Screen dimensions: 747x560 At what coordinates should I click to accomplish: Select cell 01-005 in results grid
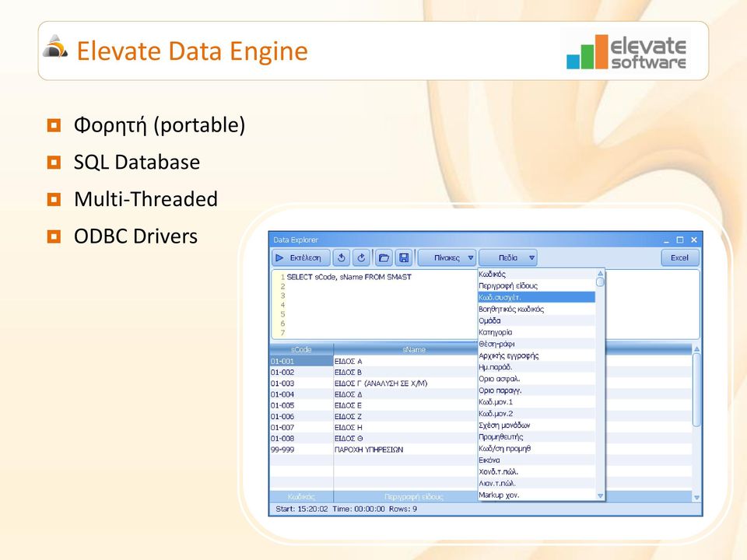point(301,405)
